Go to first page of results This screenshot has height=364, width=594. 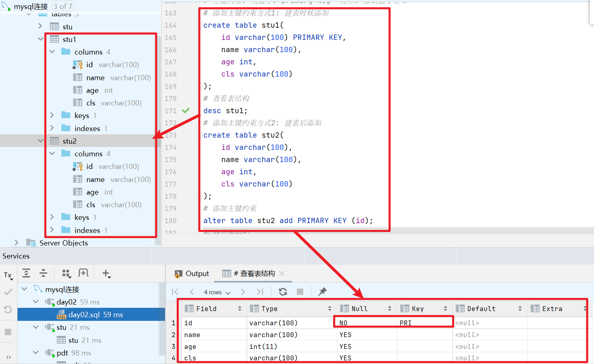point(175,292)
